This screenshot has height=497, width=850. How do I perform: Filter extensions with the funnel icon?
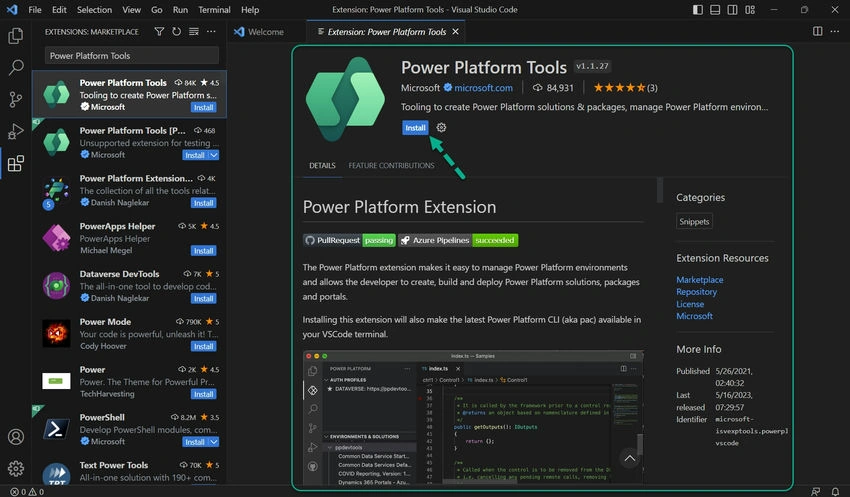coord(159,32)
